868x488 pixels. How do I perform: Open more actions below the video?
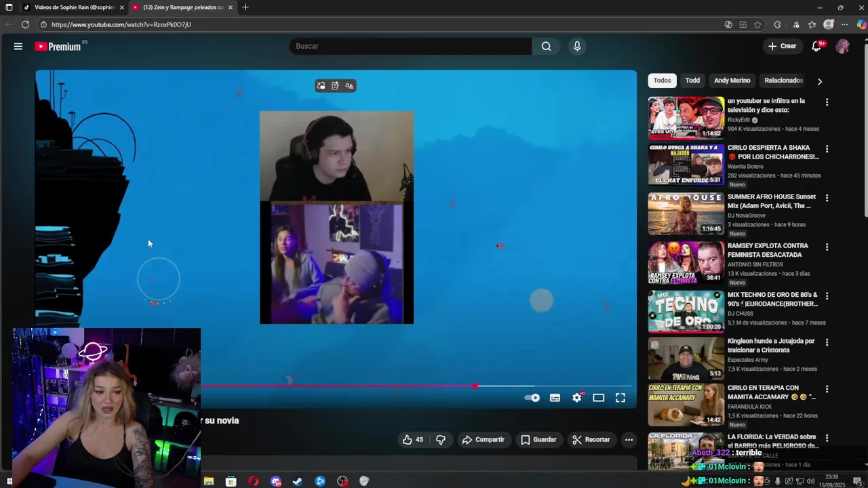click(x=629, y=439)
